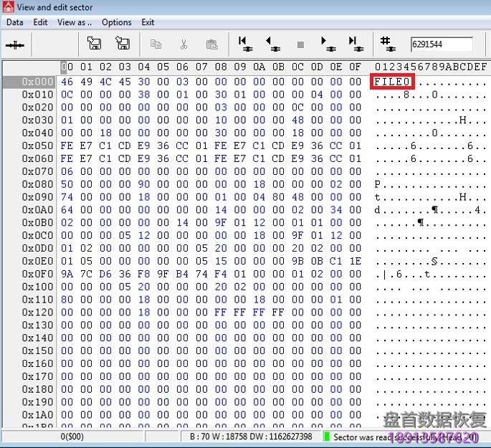Open the View as .. menu
The width and height of the screenshot is (491, 448).
coord(75,22)
